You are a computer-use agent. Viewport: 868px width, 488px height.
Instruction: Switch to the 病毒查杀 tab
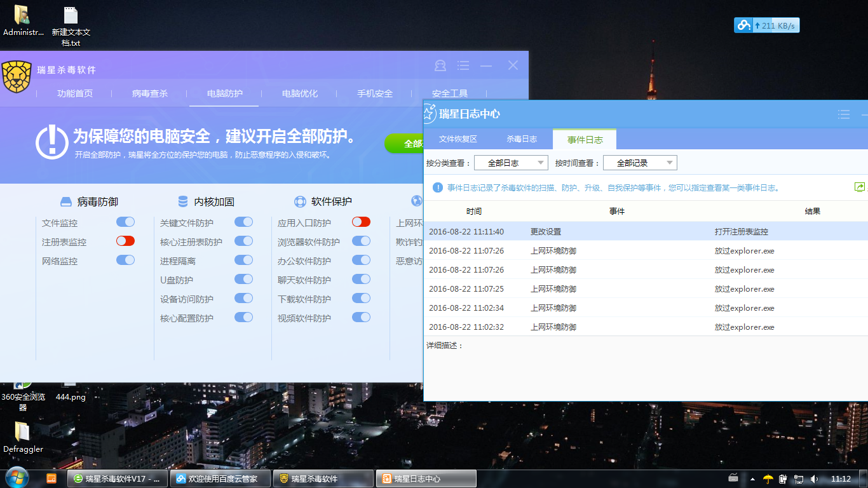(x=150, y=93)
